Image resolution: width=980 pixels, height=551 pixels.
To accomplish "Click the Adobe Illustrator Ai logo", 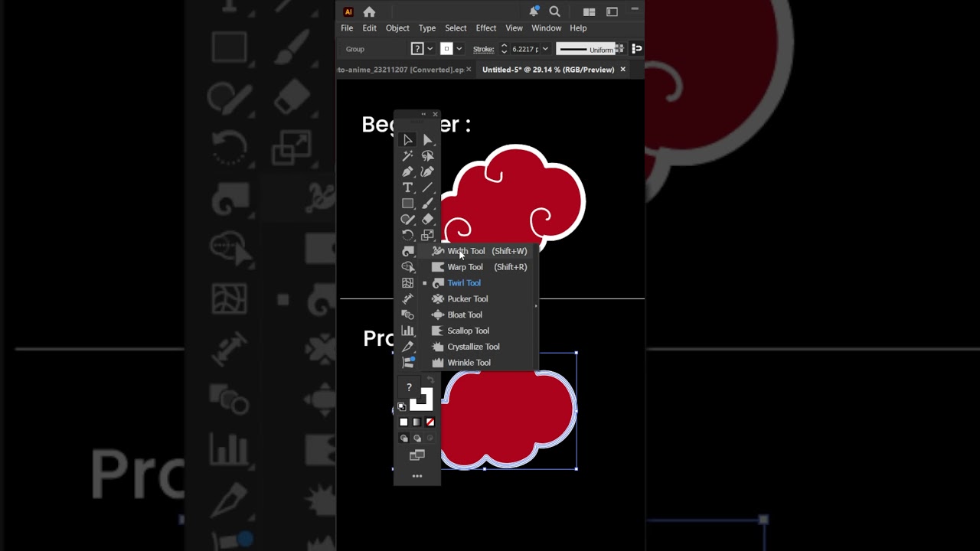I will pyautogui.click(x=348, y=11).
